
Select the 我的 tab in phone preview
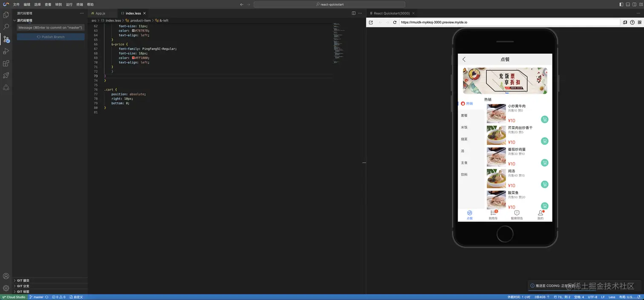click(540, 215)
